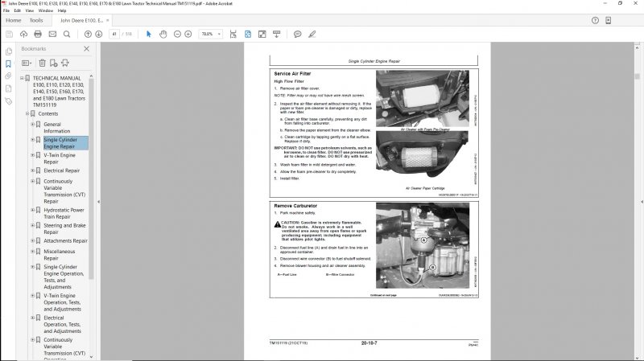Open the Find text magnifier icon
Viewport: 644px width, 361px height.
pos(67,34)
